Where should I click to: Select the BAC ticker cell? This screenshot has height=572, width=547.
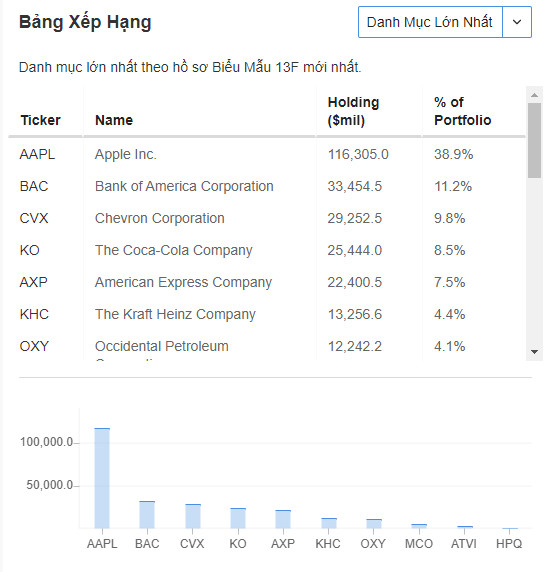(x=34, y=186)
